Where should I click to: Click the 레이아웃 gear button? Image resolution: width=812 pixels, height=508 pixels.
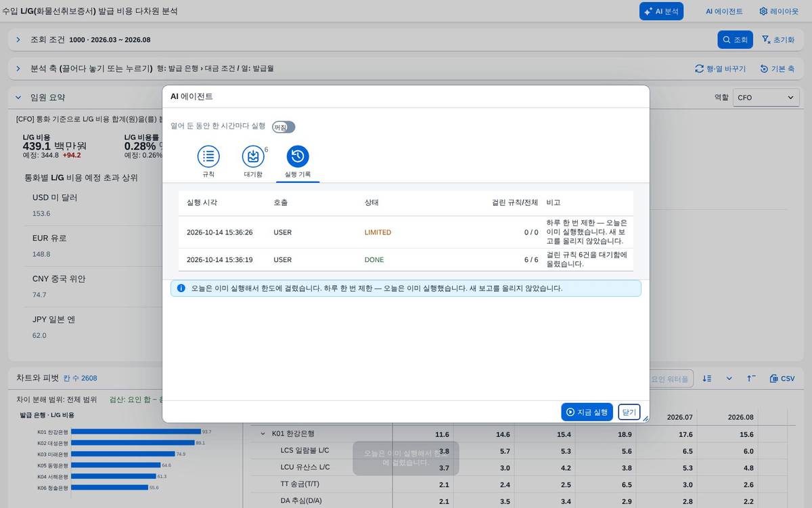(779, 12)
